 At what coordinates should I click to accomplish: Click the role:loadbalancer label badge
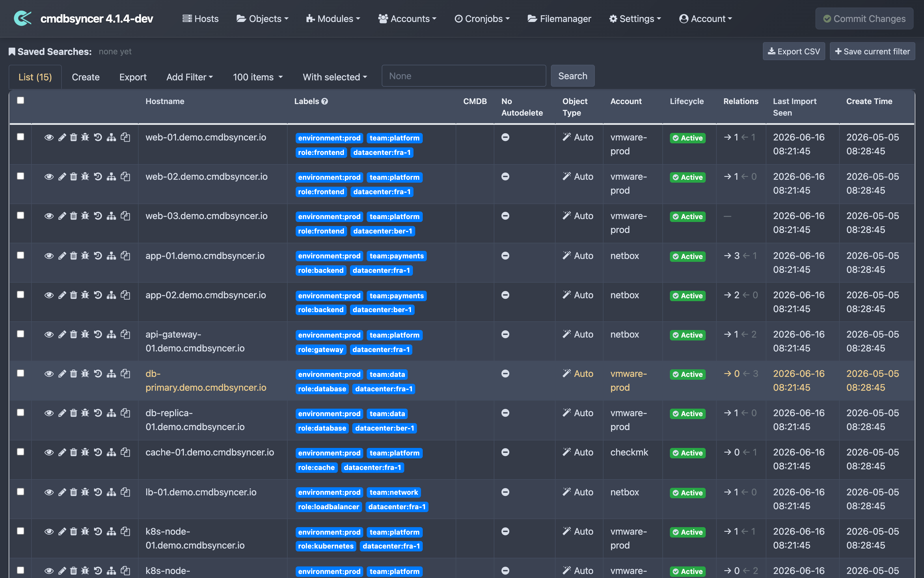point(328,507)
